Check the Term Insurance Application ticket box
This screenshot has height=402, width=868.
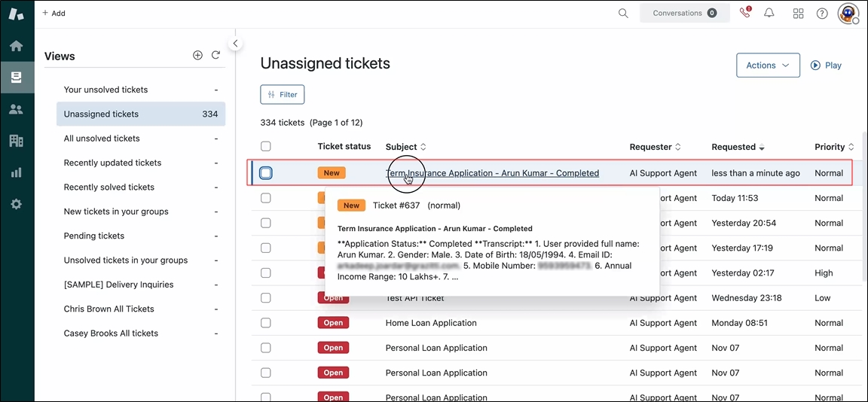[x=266, y=173]
